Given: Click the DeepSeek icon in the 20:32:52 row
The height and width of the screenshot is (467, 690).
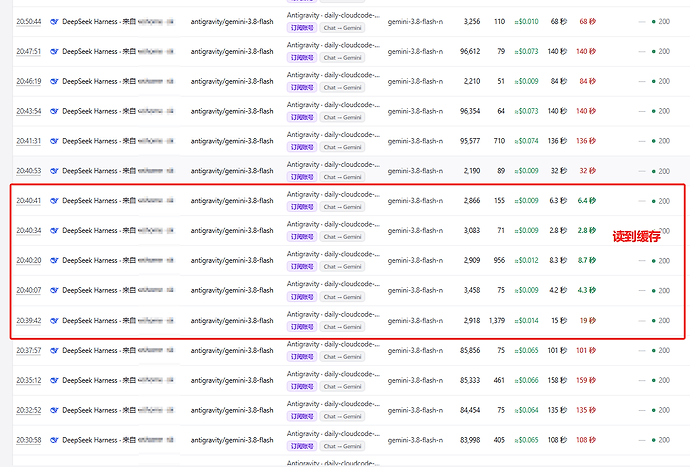Looking at the screenshot, I should point(54,410).
